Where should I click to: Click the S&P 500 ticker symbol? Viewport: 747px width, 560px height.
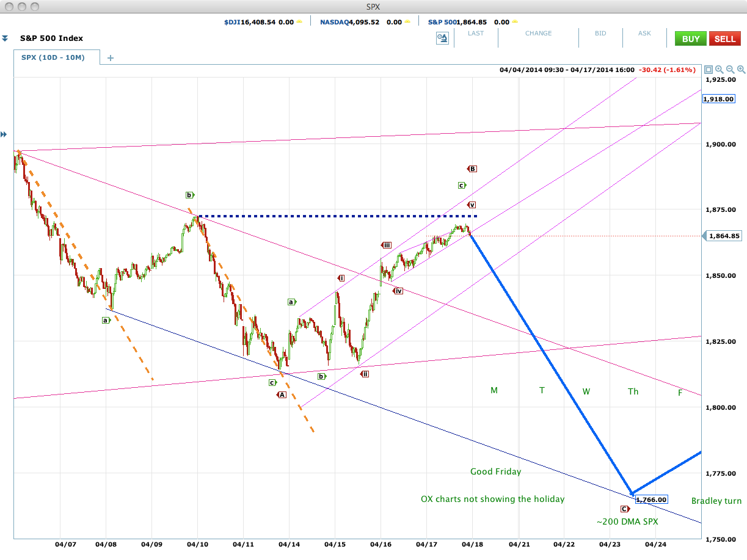coord(442,22)
